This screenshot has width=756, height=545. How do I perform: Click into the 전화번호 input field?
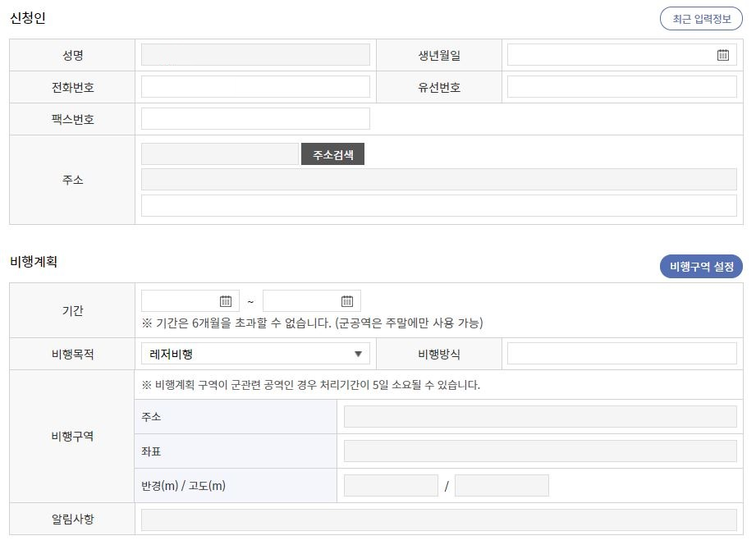(255, 87)
